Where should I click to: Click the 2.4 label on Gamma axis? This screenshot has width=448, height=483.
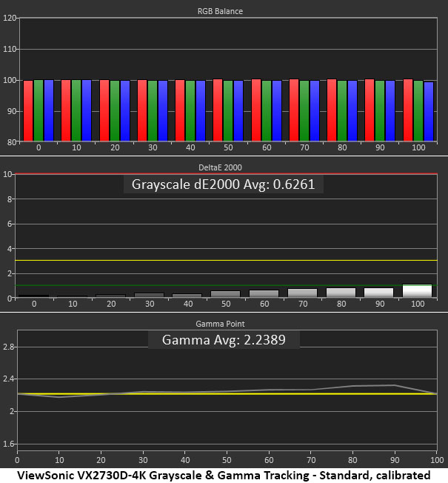(x=8, y=379)
